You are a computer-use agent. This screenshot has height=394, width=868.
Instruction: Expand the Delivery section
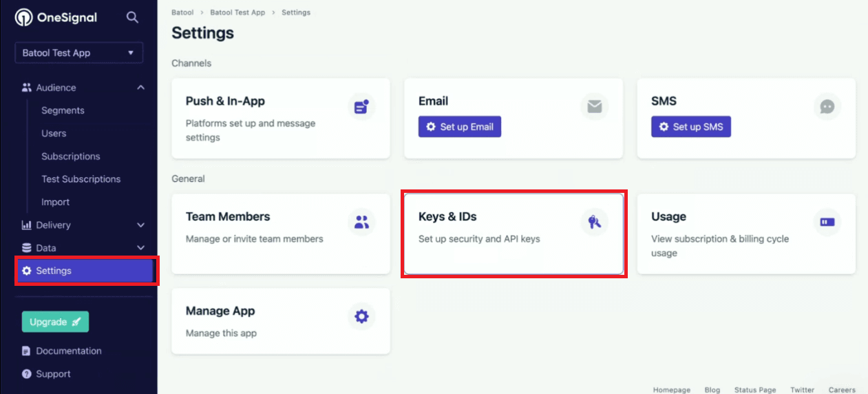pos(140,225)
